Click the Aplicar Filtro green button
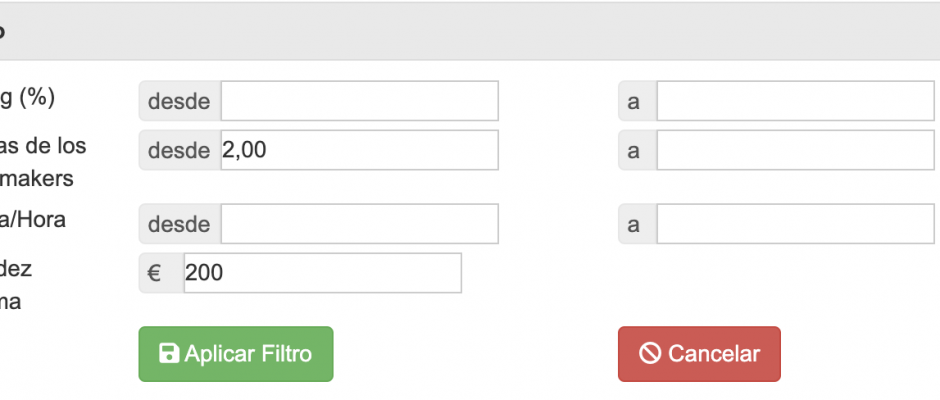The width and height of the screenshot is (940, 400). coord(236,354)
